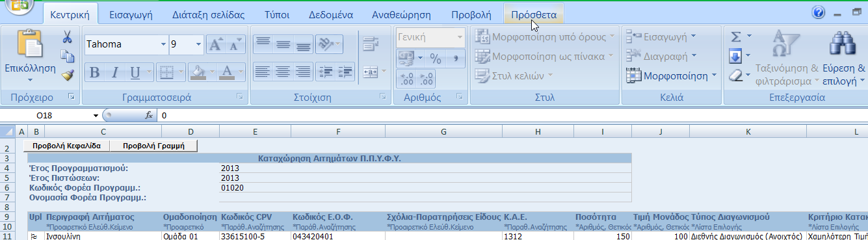The image size is (868, 240).
Task: Click the AutoSum sigma icon
Action: coord(736,36)
